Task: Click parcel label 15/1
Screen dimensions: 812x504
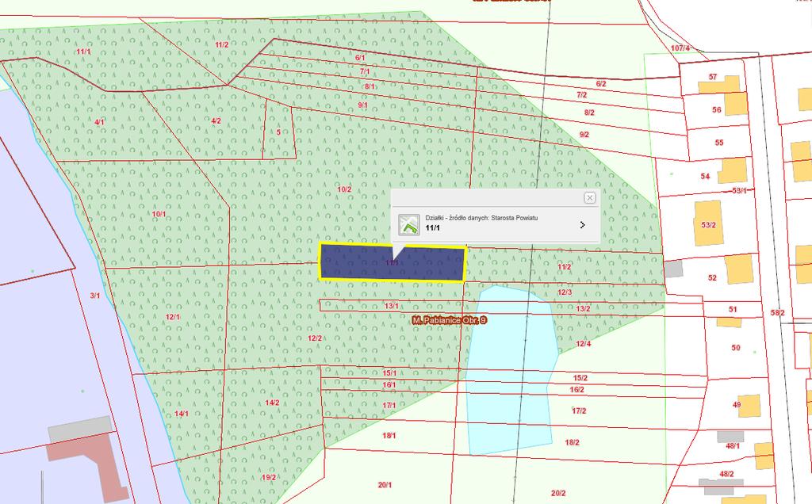Action: click(389, 373)
